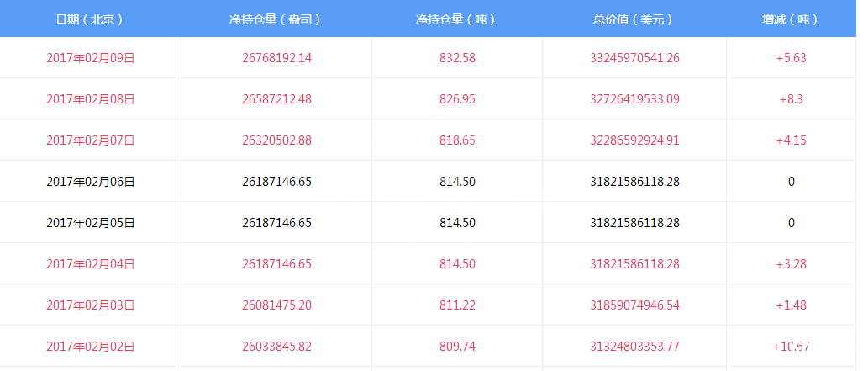
Task: Click the ounce value 26033845.82
Action: point(276,347)
